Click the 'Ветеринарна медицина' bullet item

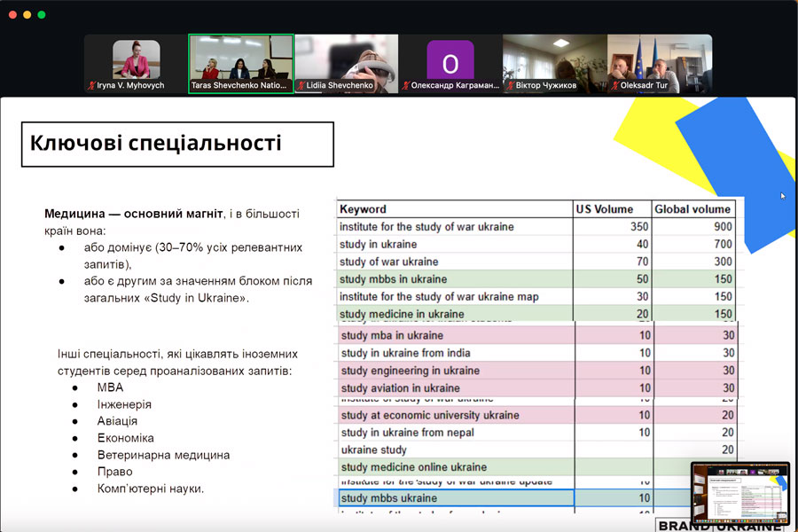163,455
